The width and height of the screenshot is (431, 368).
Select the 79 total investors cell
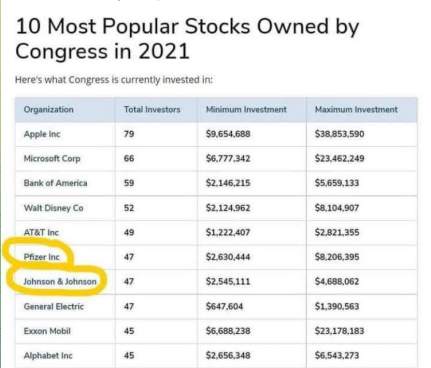click(129, 134)
